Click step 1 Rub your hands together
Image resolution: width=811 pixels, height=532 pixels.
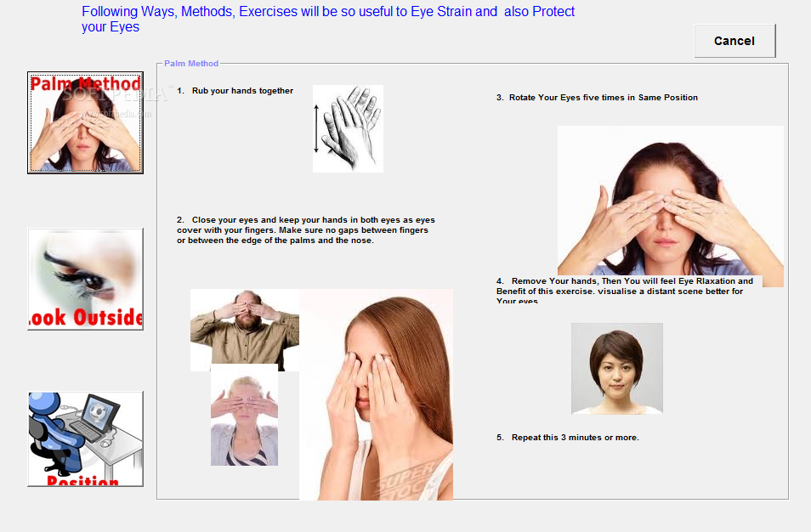(x=235, y=91)
